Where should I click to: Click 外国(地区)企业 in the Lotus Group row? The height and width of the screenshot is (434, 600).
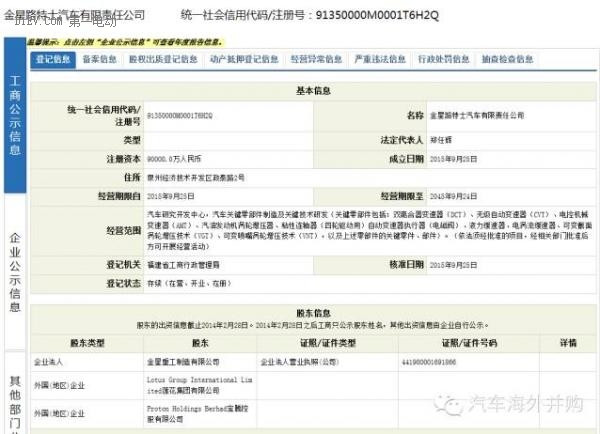[59, 385]
